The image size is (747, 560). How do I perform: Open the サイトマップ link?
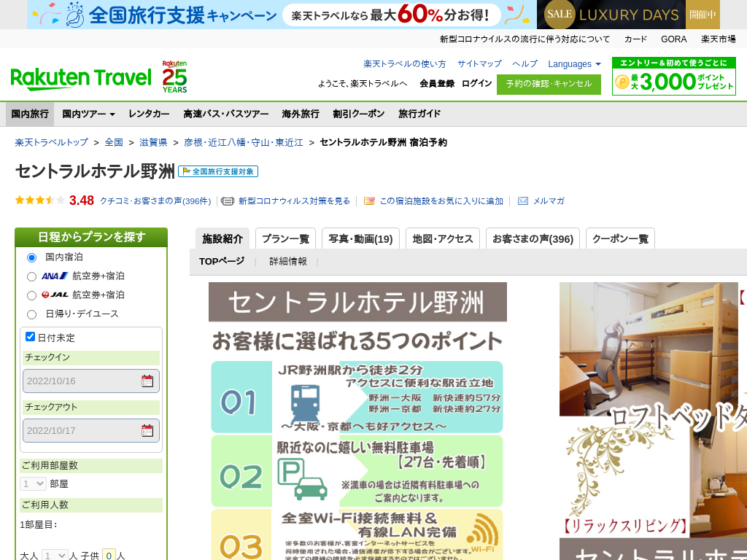point(479,64)
